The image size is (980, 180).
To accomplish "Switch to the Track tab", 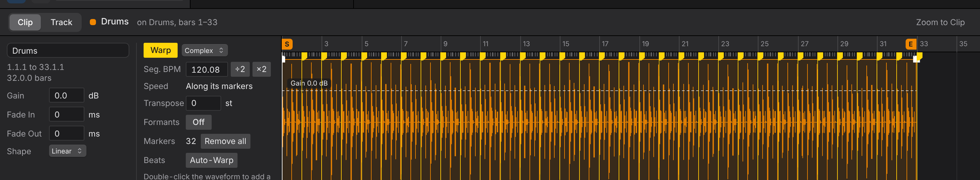I will [x=61, y=22].
